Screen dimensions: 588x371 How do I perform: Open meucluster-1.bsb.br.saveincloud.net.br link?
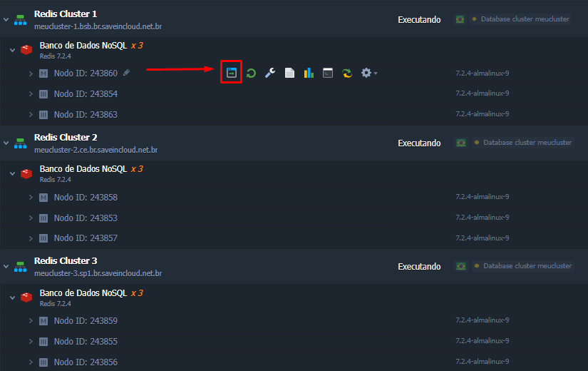98,26
